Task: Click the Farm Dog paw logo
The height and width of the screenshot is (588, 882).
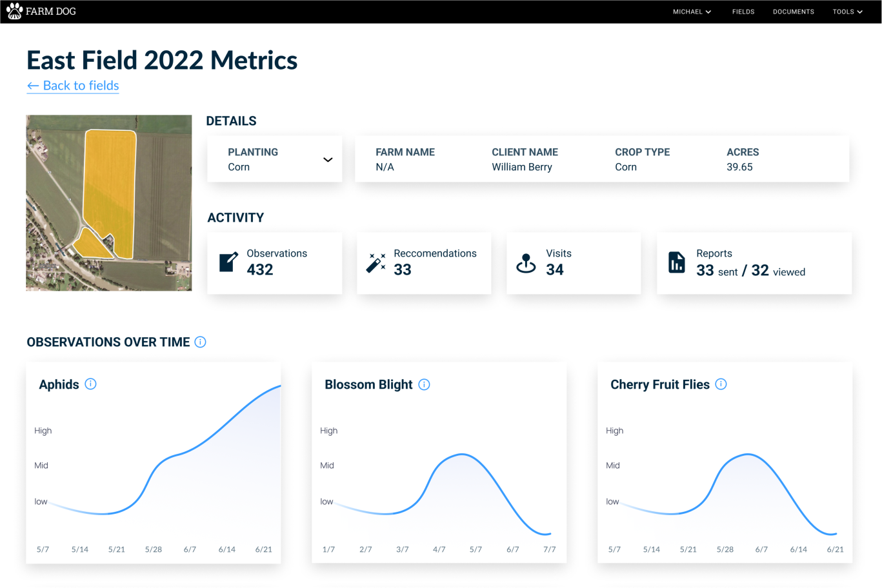Action: coord(14,11)
